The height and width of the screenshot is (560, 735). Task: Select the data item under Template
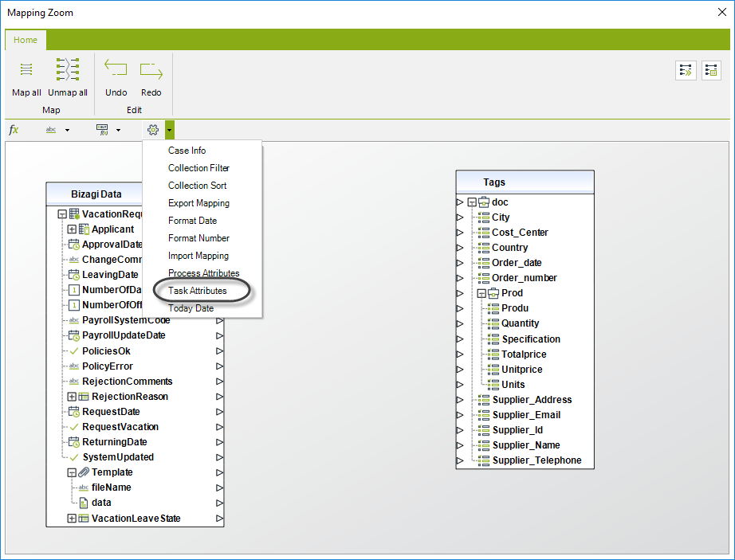tap(101, 503)
